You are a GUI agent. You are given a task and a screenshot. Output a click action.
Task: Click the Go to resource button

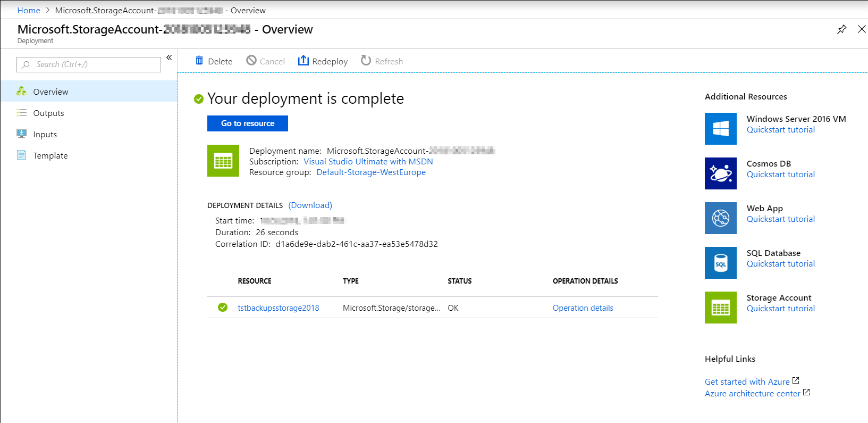pyautogui.click(x=248, y=123)
